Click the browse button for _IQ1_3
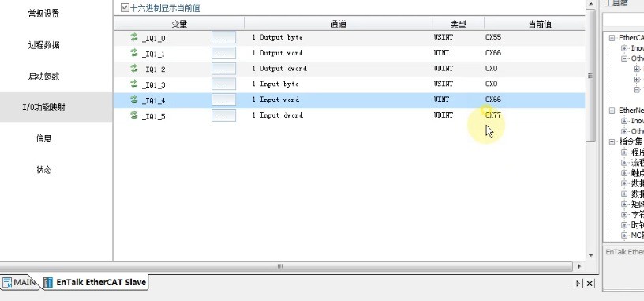This screenshot has height=301, width=644. [223, 85]
